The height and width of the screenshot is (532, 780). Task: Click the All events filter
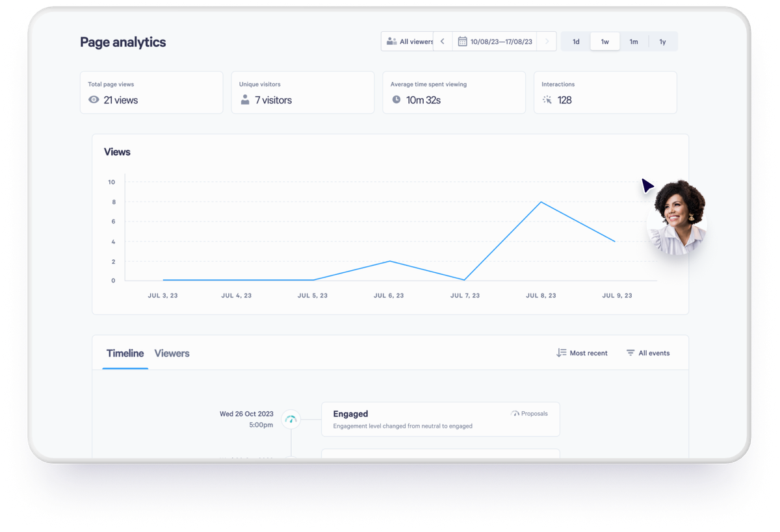(654, 353)
